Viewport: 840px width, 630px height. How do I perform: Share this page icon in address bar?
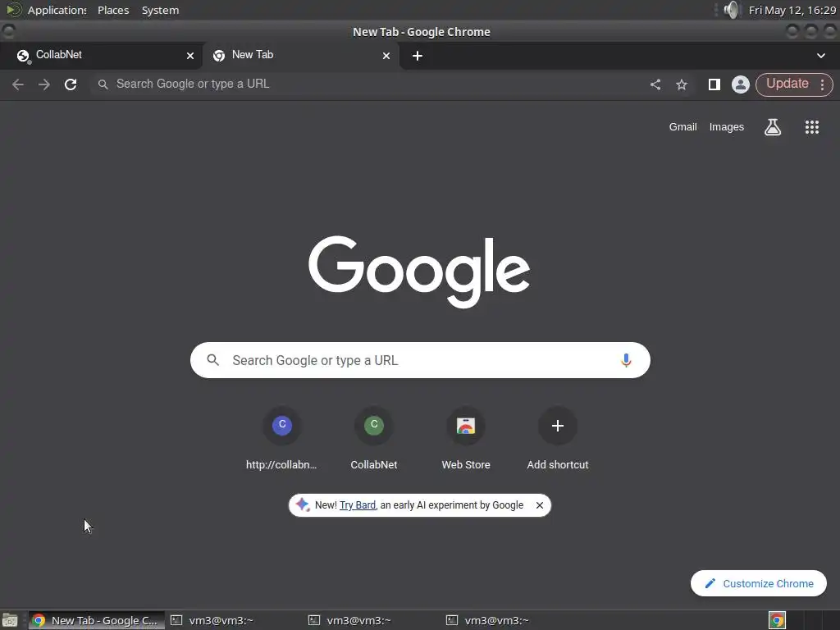(655, 84)
